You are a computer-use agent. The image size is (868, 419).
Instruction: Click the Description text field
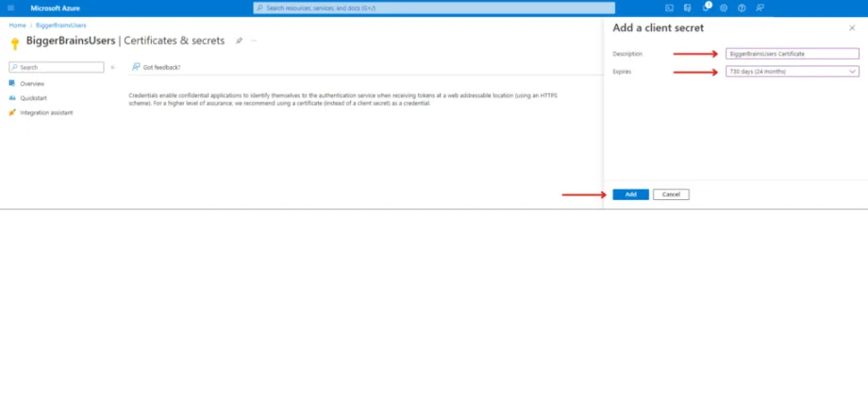point(793,54)
